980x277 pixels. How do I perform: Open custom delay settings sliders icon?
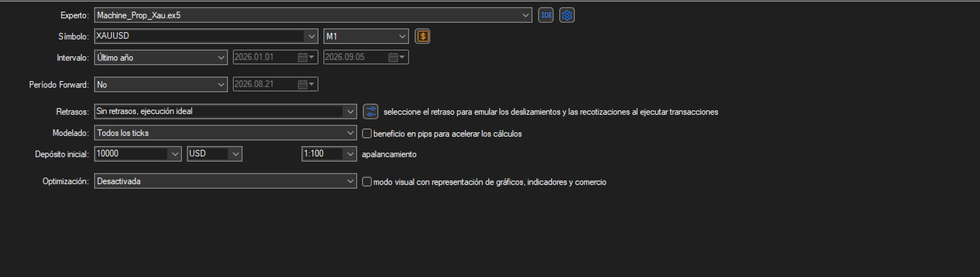click(371, 112)
